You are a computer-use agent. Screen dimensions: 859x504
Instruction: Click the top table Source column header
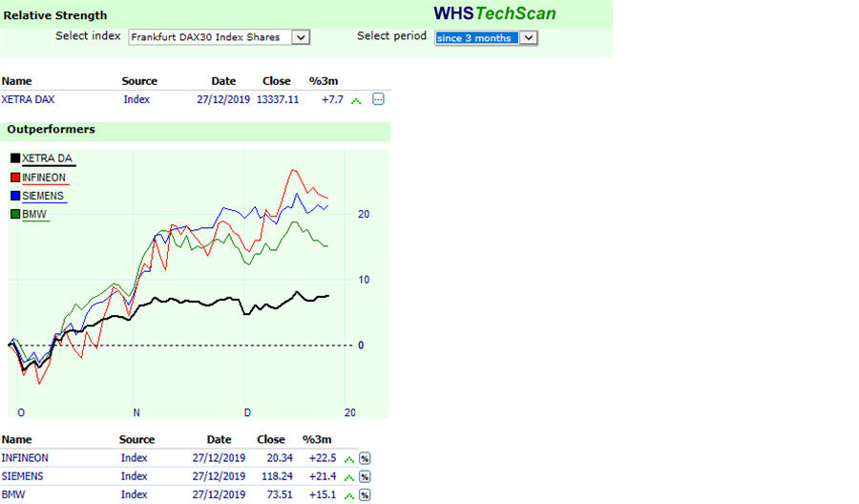pos(139,81)
